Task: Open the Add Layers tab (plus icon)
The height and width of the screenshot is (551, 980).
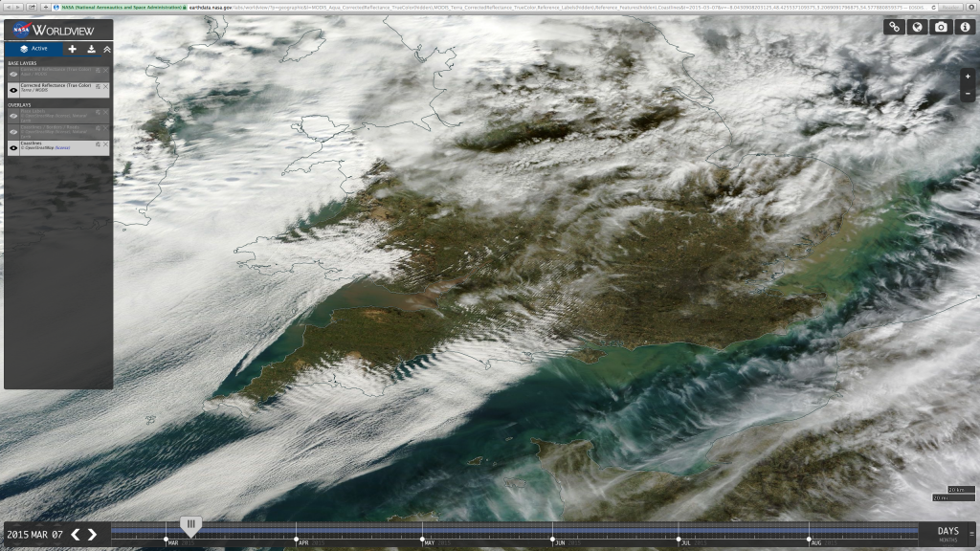Action: (73, 49)
